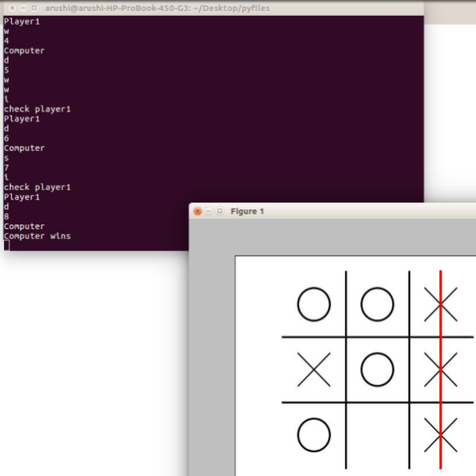This screenshot has width=476, height=476.
Task: Click the terminal cursor block
Action: [6, 245]
